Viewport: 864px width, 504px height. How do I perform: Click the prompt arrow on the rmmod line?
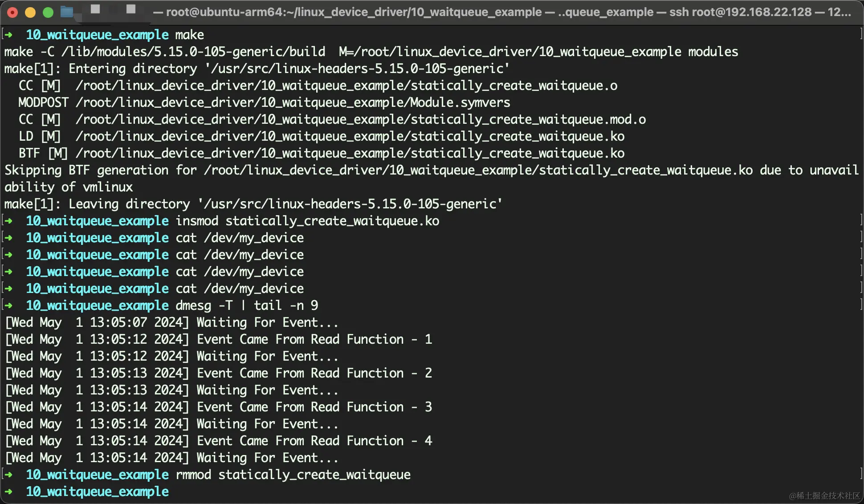(8, 475)
